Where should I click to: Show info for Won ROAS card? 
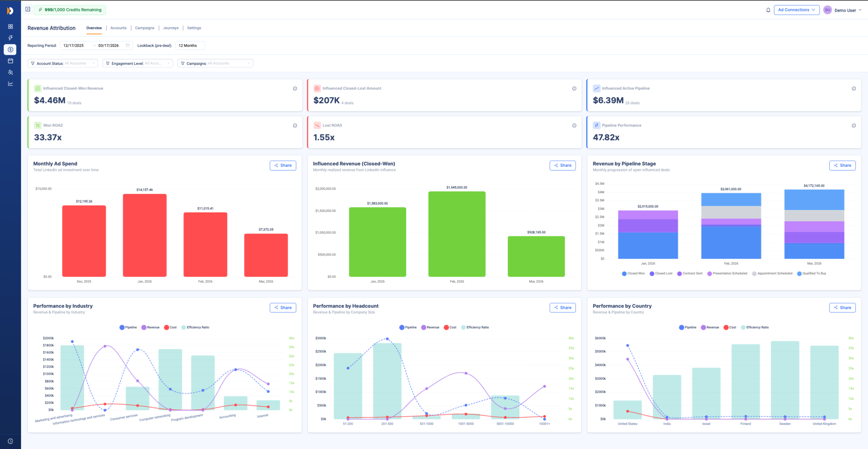click(x=295, y=126)
